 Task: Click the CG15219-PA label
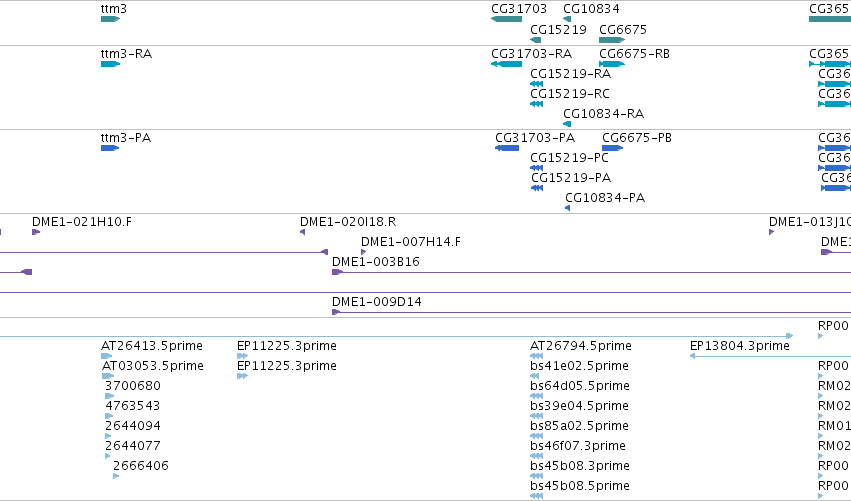571,177
